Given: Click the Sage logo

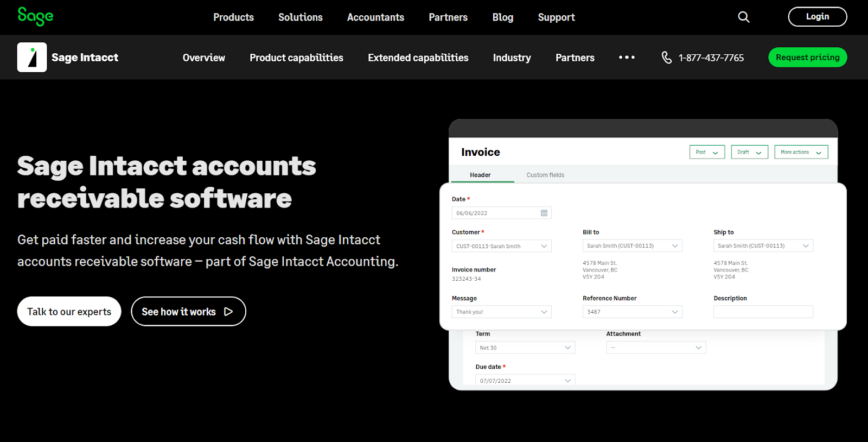Looking at the screenshot, I should (x=35, y=16).
